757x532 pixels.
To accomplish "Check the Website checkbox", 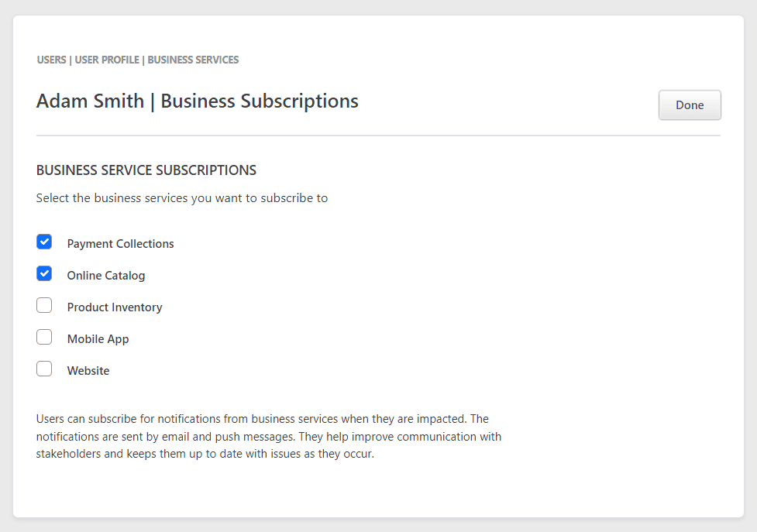I will (44, 369).
